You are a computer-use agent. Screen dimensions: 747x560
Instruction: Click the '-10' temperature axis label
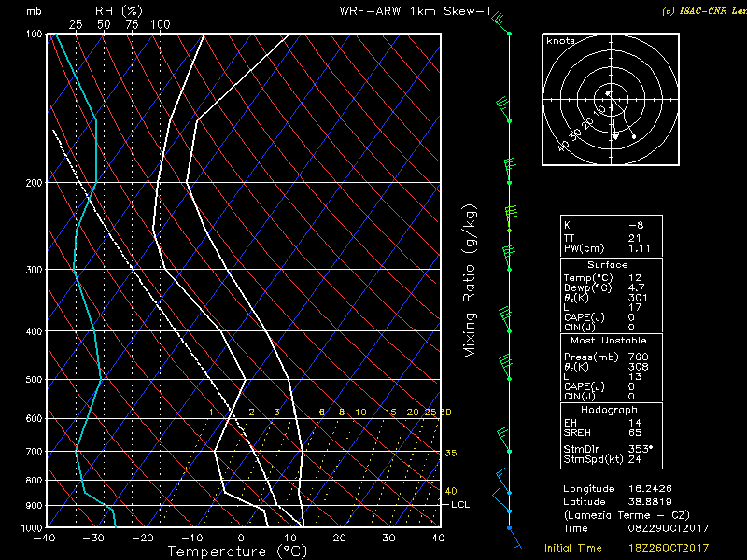click(x=191, y=538)
